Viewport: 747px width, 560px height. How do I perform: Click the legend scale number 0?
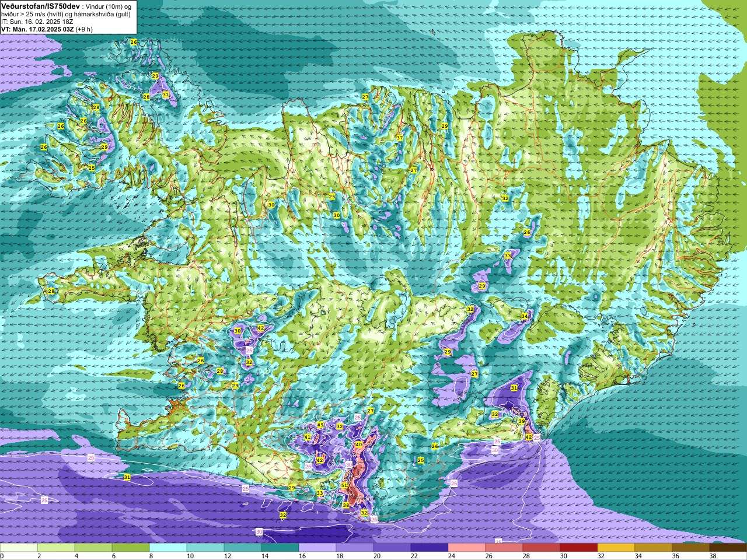click(2, 556)
